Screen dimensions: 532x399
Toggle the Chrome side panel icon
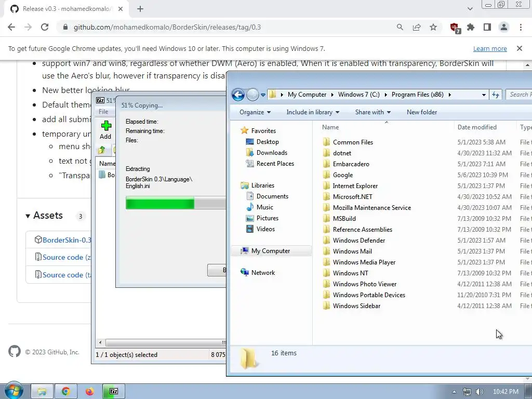click(487, 27)
